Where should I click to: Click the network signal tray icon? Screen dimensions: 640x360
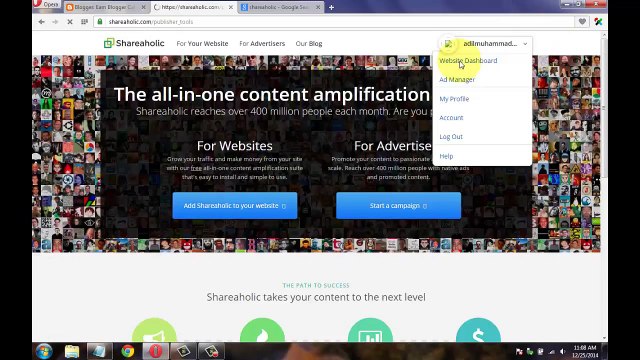pos(552,351)
